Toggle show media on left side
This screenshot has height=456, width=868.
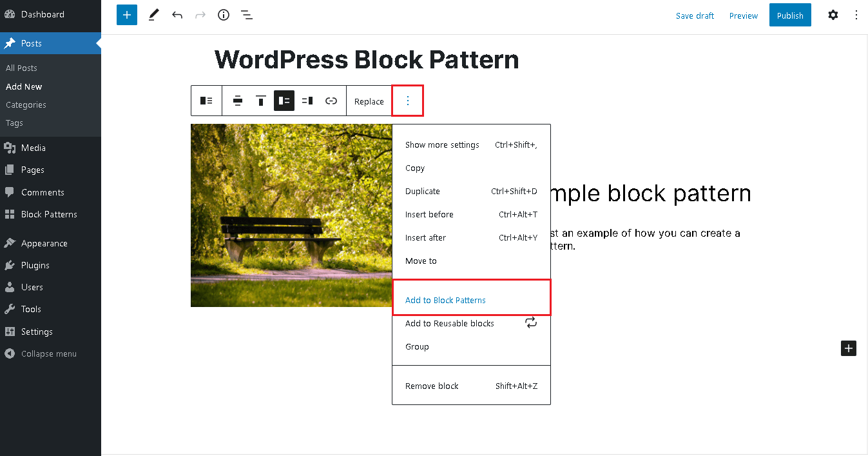pos(284,101)
